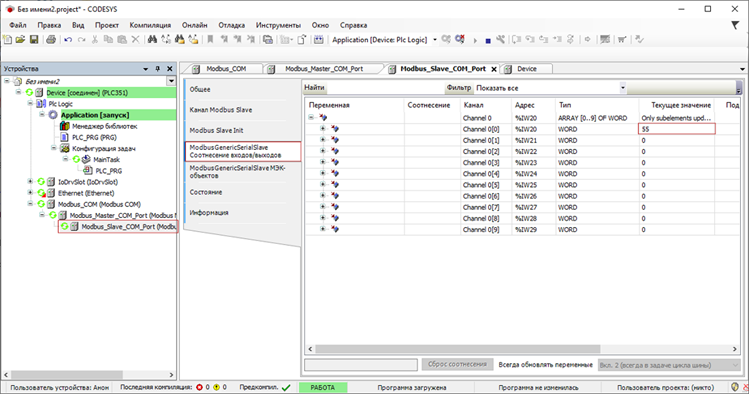The width and height of the screenshot is (749, 394).
Task: Click the horizontal scrollbar of the variable table
Action: coord(458,349)
